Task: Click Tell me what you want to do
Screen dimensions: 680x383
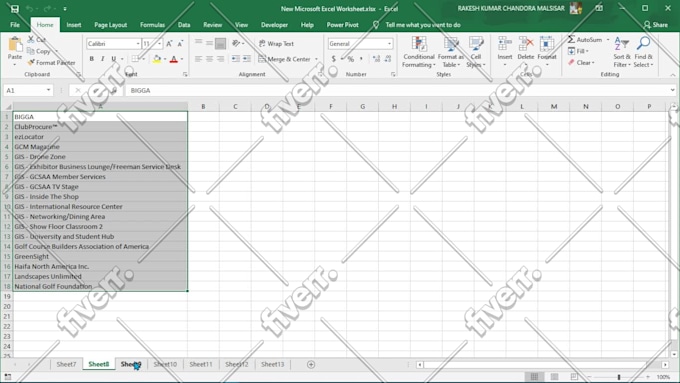Action: tap(423, 25)
